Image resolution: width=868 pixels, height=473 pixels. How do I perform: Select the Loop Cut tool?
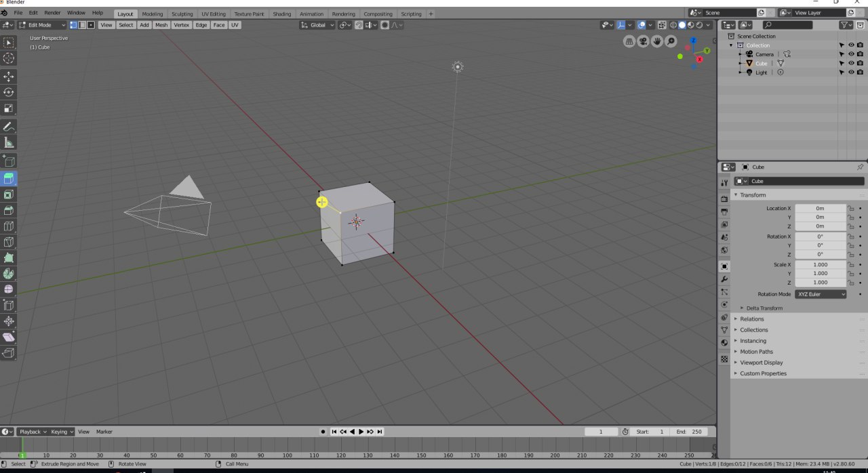9,226
